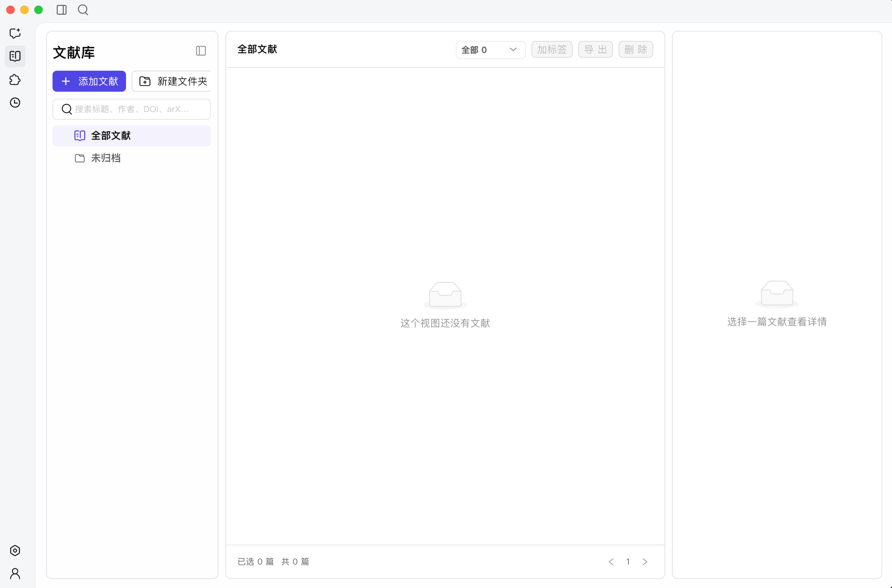Click the 全部文献 header title

(257, 49)
